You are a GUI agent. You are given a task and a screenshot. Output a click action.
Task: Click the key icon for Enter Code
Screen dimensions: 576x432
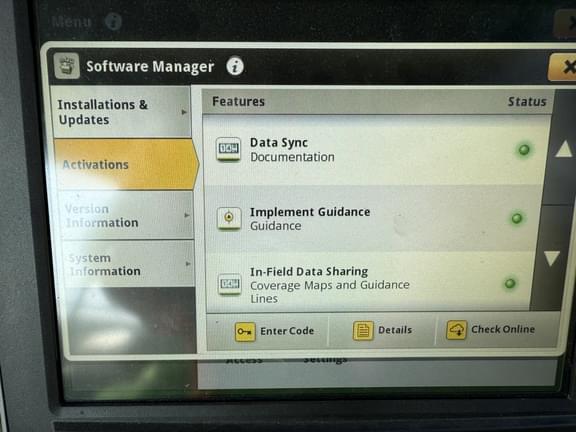[245, 331]
